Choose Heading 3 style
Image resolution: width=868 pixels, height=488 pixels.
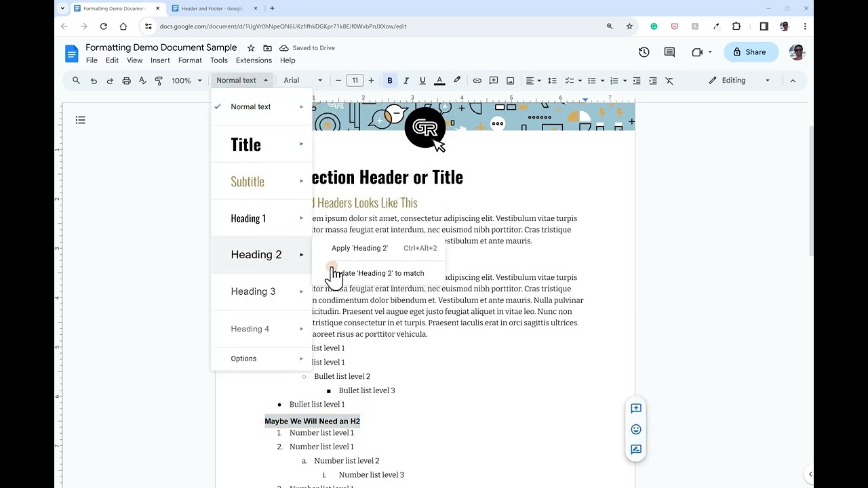coord(262,291)
